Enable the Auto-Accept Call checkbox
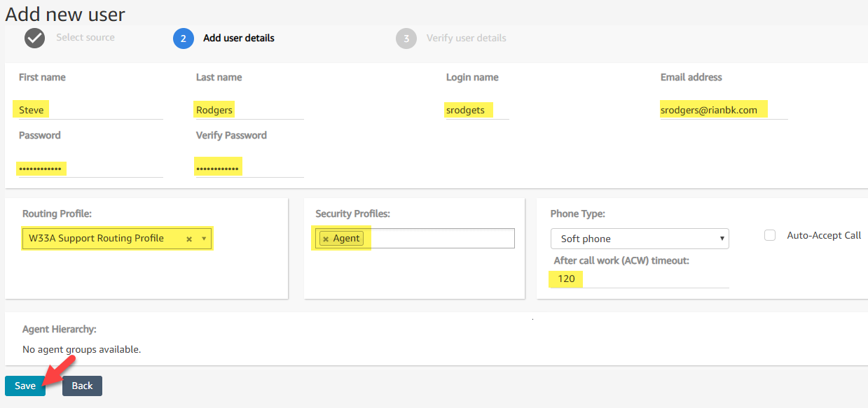This screenshot has width=868, height=408. (770, 236)
